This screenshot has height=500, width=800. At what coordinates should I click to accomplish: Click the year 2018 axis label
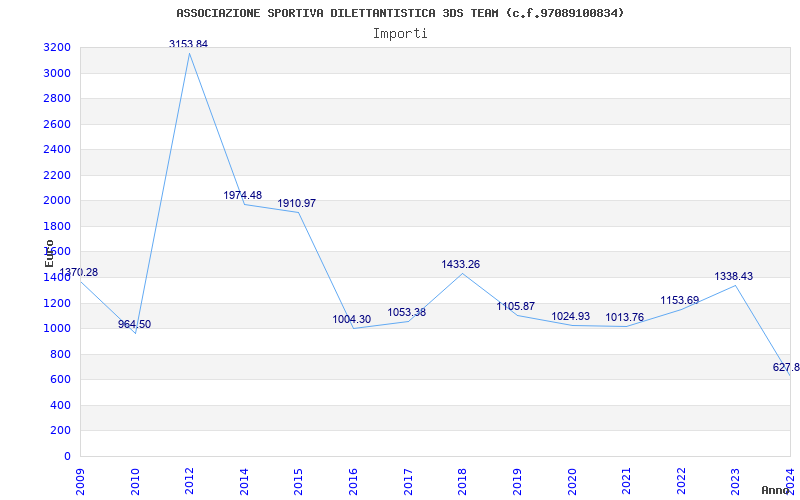462,481
